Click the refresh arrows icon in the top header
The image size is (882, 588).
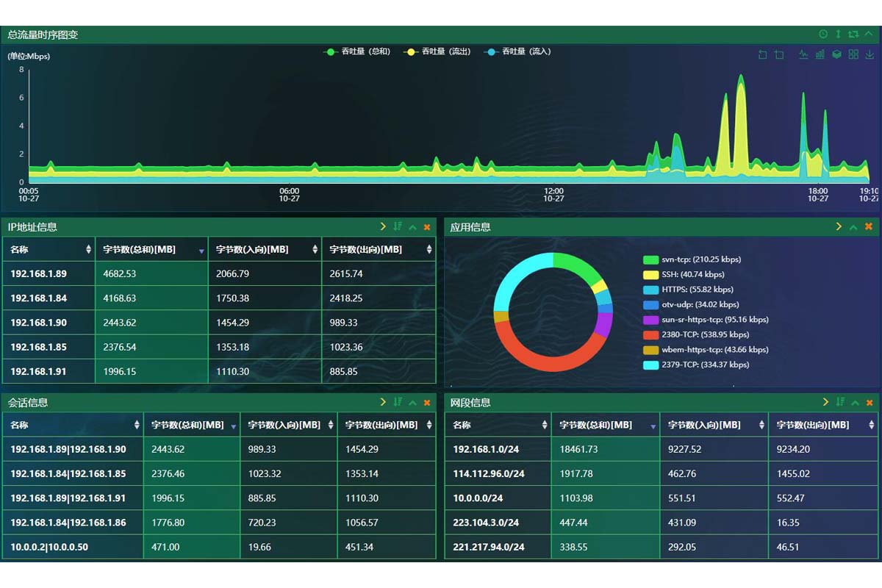[x=853, y=35]
